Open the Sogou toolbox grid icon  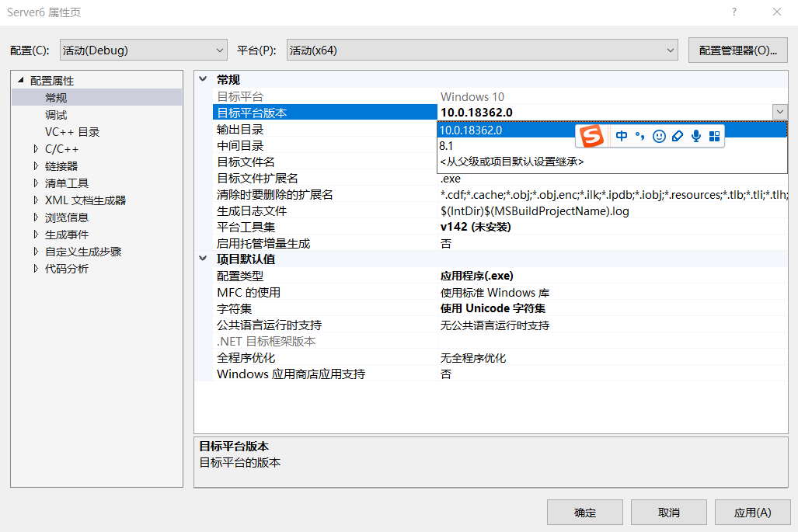tap(714, 136)
